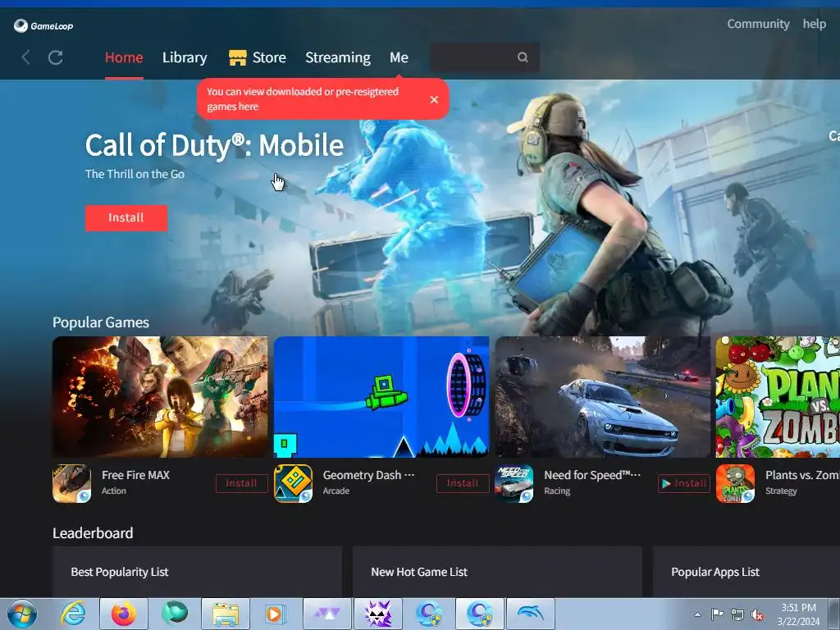Viewport: 840px width, 630px height.
Task: Click the Geometry Dash title text
Action: pyautogui.click(x=368, y=475)
